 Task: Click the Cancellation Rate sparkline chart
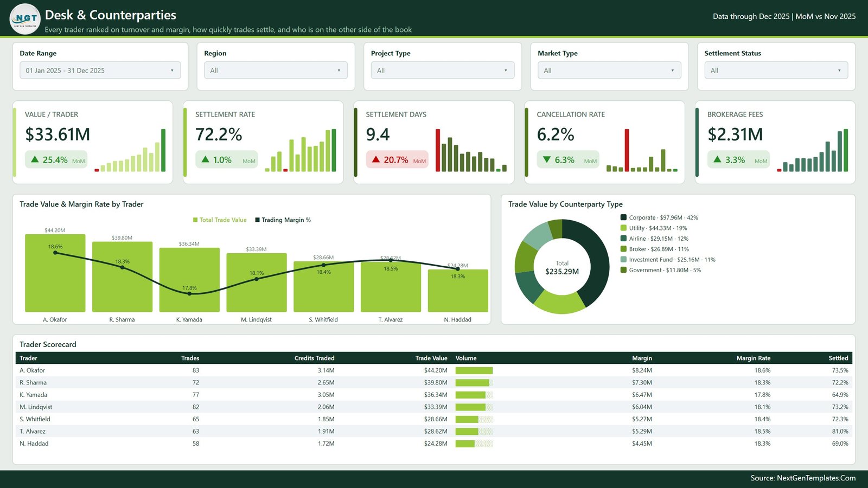click(x=642, y=151)
